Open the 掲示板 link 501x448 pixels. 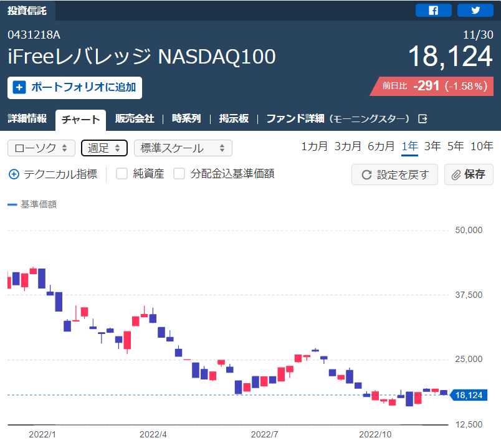point(234,118)
